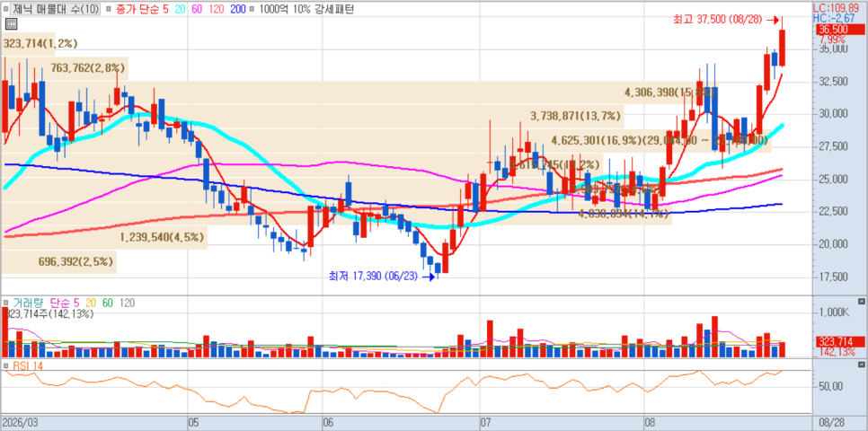Click the gray 120 label in volume header
The height and width of the screenshot is (431, 868).
point(128,303)
